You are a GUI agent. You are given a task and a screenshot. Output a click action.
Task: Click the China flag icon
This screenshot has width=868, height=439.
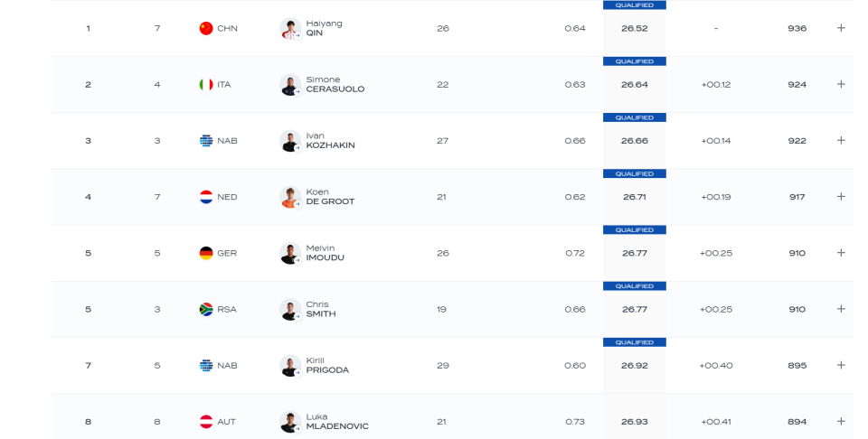(x=206, y=28)
